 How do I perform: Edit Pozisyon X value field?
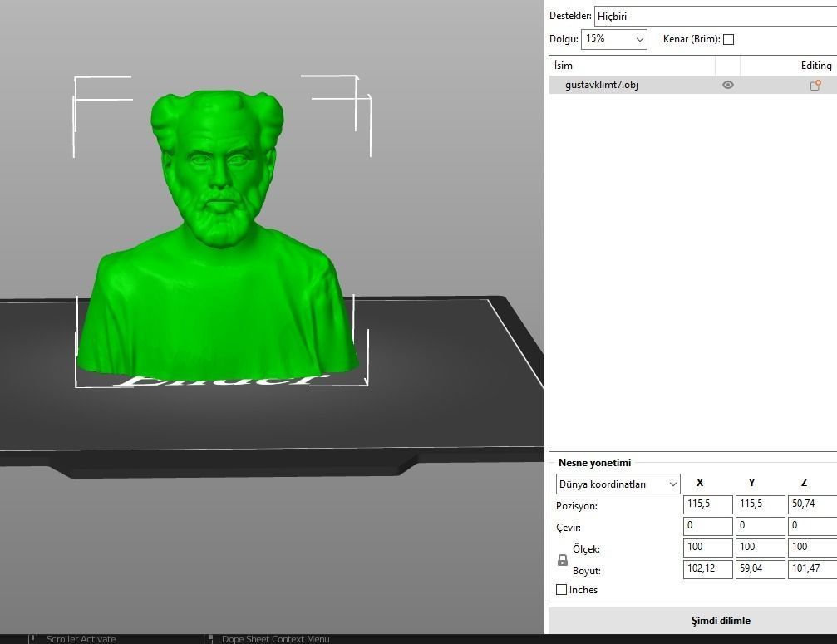coord(708,504)
